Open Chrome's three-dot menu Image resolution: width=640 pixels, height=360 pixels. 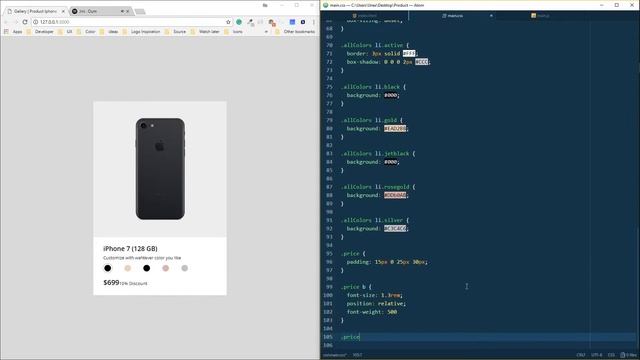(314, 22)
